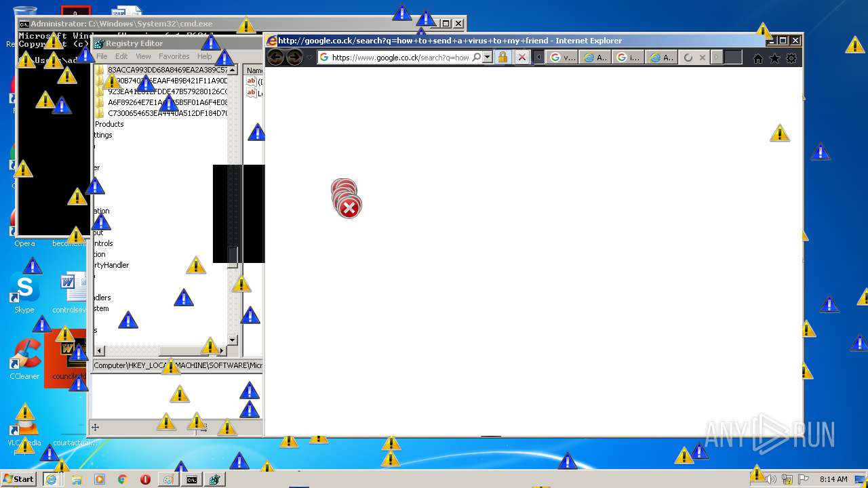Switch to the second IE tab labeled 'A..'
The image size is (868, 488).
click(x=595, y=58)
